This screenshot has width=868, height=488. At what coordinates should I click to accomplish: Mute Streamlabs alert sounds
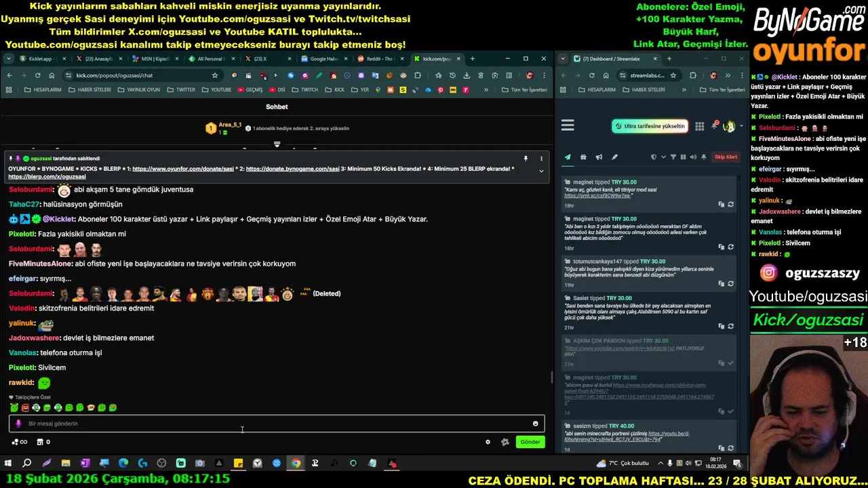(692, 157)
